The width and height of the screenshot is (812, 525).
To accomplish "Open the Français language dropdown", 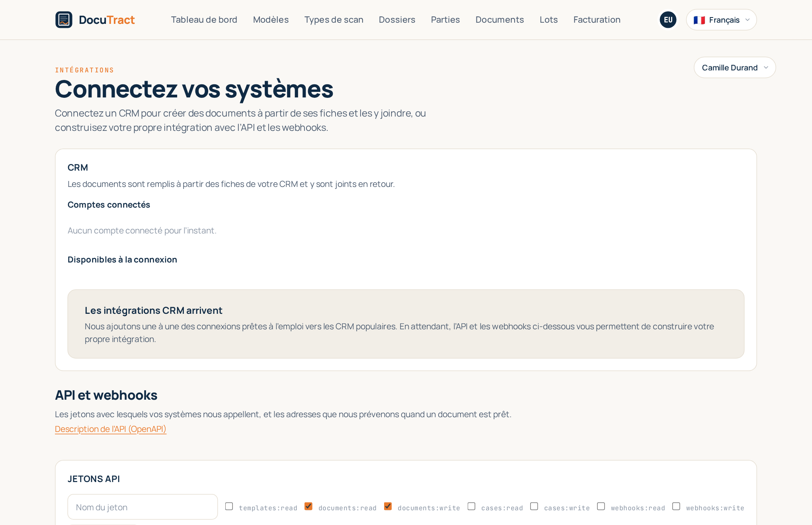I will click(x=721, y=19).
